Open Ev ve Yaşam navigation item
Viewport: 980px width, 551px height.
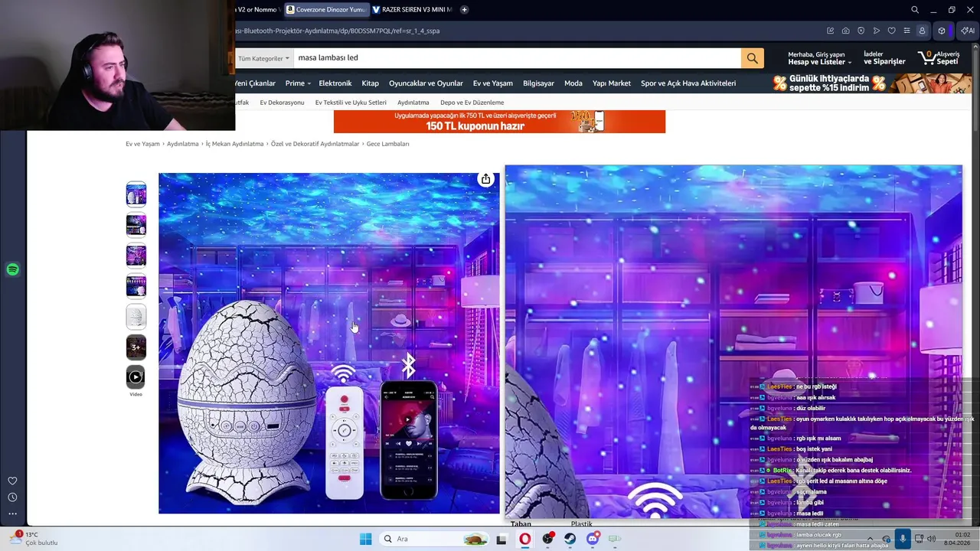point(492,83)
